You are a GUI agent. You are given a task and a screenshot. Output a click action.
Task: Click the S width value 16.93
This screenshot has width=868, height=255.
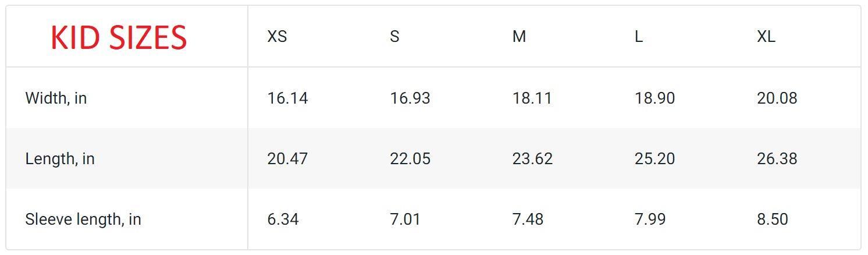click(410, 98)
